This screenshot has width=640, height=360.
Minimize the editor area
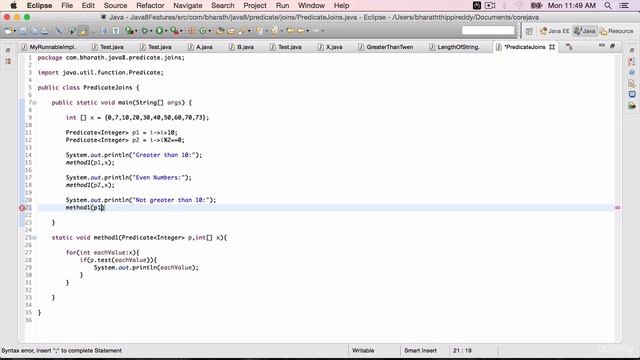click(602, 46)
